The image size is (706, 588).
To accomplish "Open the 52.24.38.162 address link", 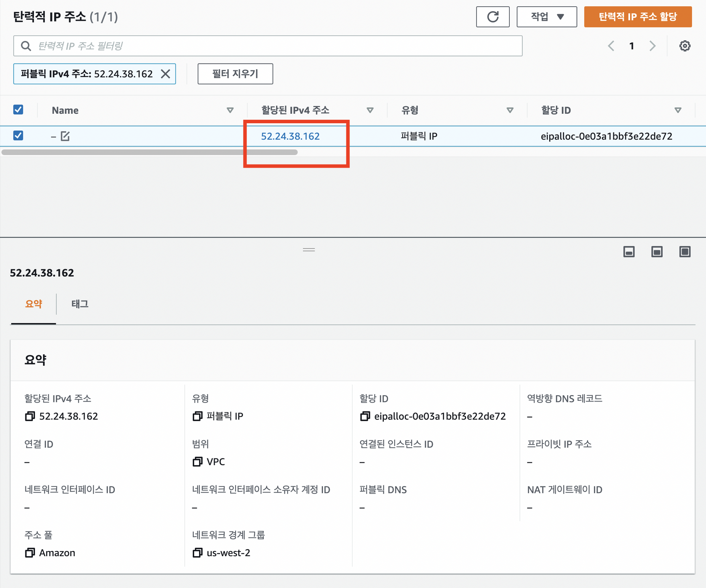I will [x=290, y=136].
